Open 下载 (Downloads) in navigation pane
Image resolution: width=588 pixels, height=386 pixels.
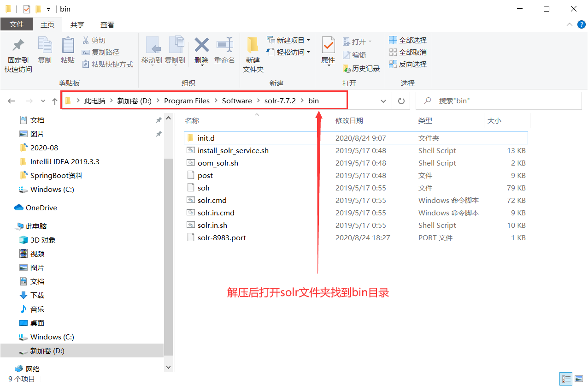click(32, 295)
